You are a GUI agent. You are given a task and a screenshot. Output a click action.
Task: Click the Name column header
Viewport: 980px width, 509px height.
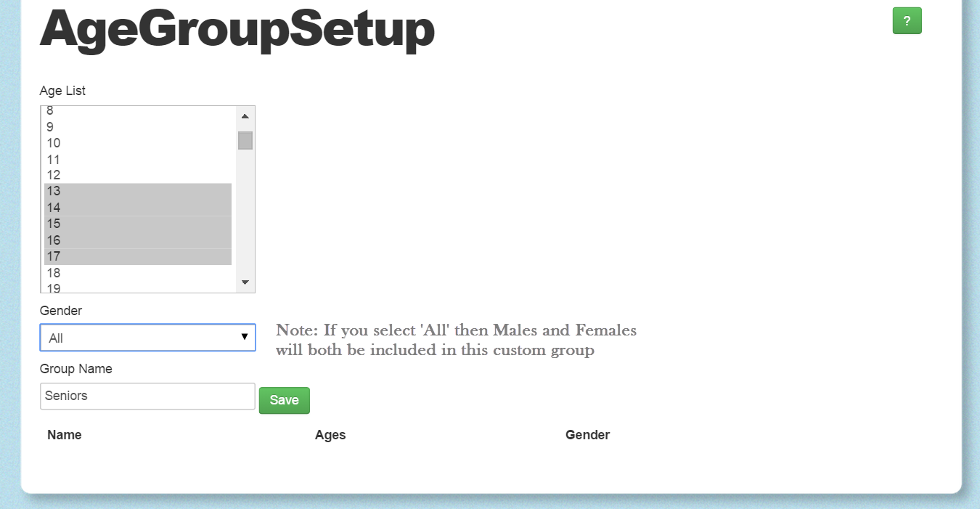(65, 435)
